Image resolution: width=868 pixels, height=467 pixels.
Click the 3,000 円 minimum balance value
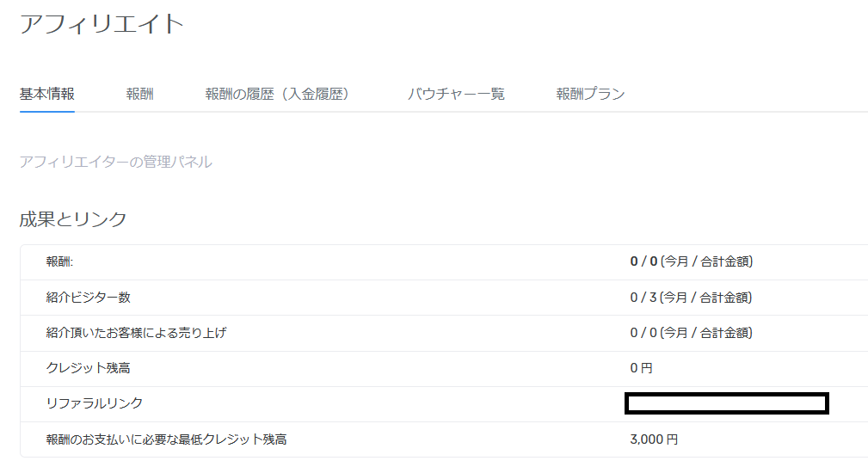(x=655, y=439)
